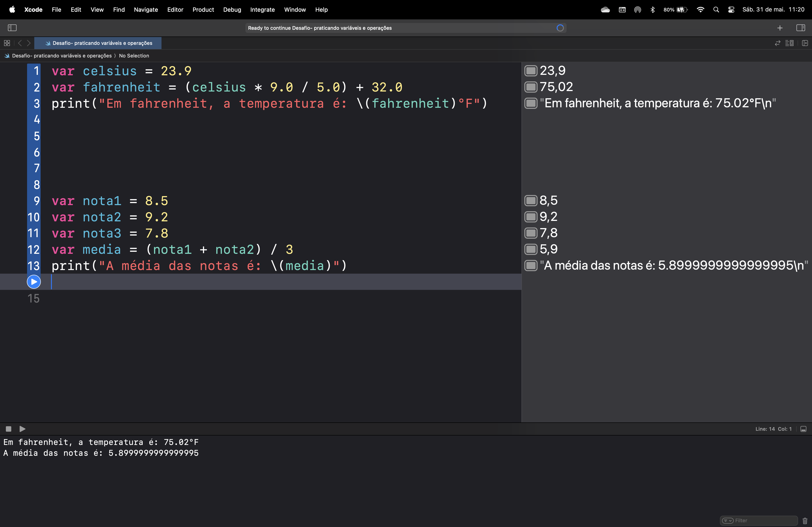Image resolution: width=812 pixels, height=527 pixels.
Task: Click console line 'Em fahrenheit, a temperatura'
Action: click(x=101, y=442)
